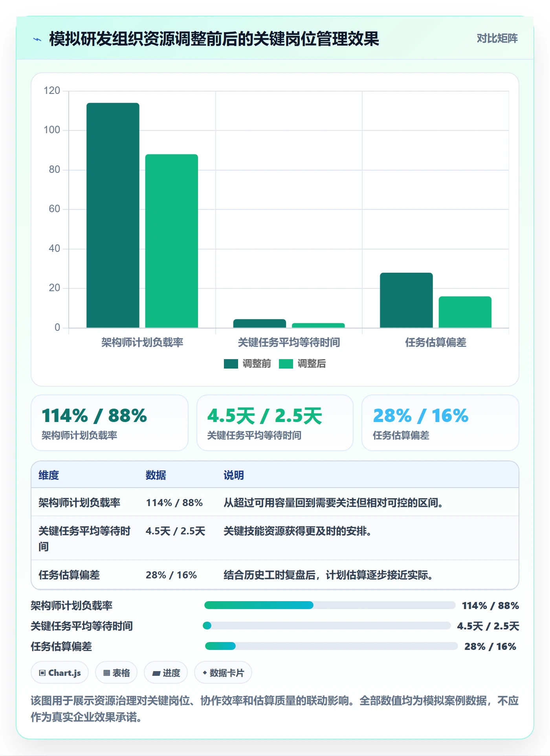550x756 pixels.
Task: Click the 维度 column header
Action: click(x=49, y=475)
